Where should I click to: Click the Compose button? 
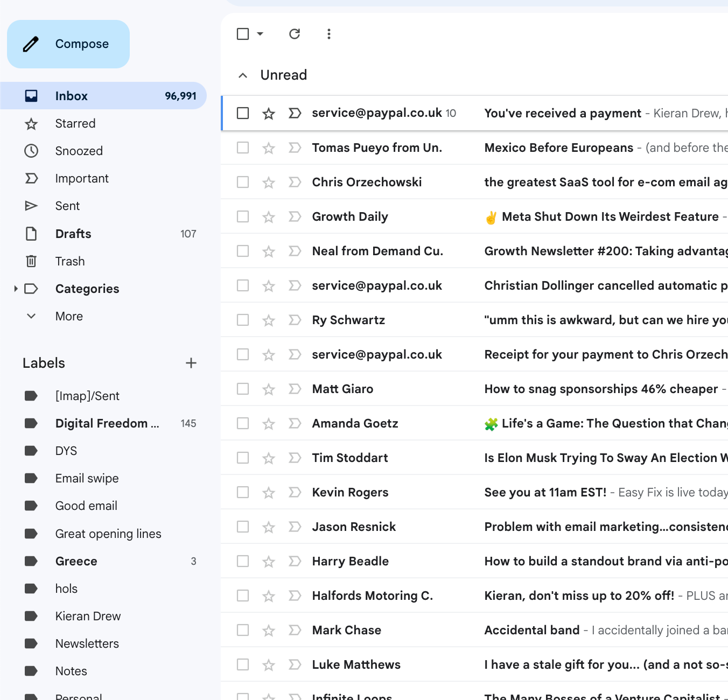[x=68, y=44]
